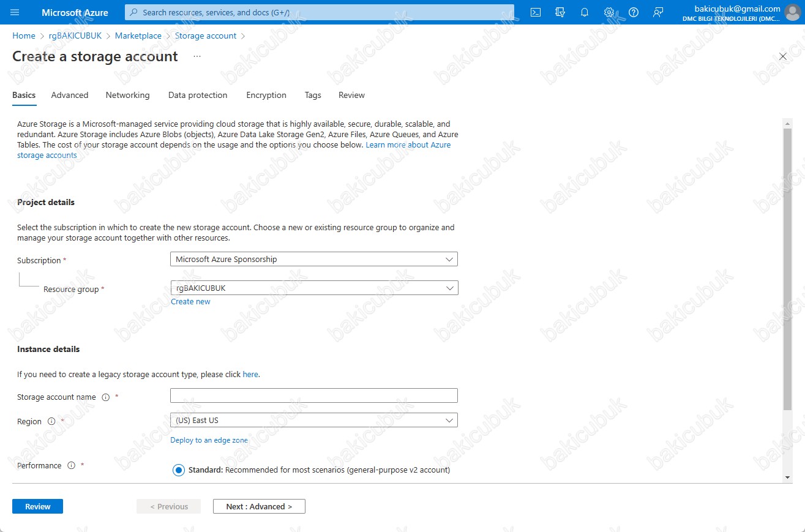Click the scrollbar down arrow
The width and height of the screenshot is (805, 532).
(787, 477)
